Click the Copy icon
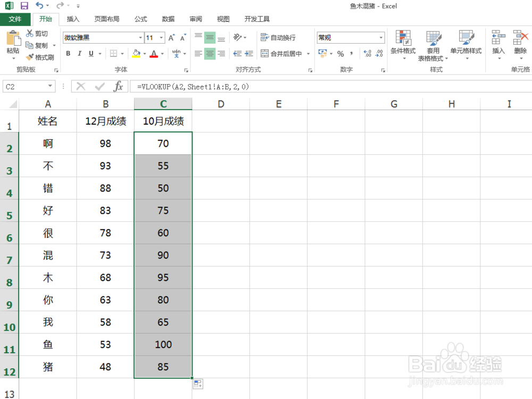 (29, 45)
